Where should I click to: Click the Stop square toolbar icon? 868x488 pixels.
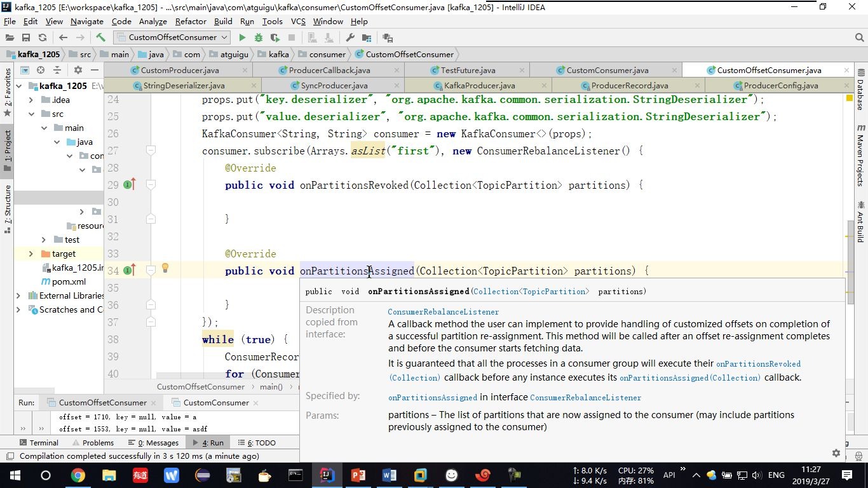(x=292, y=37)
